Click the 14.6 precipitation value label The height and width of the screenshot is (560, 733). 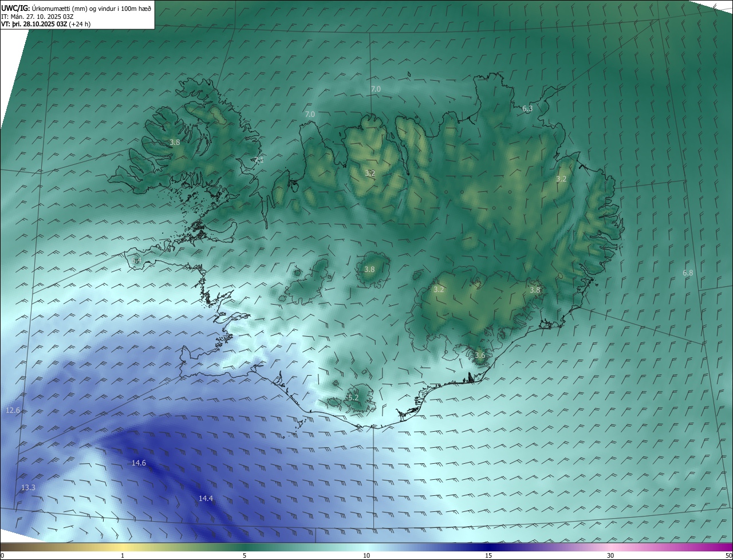(x=139, y=463)
